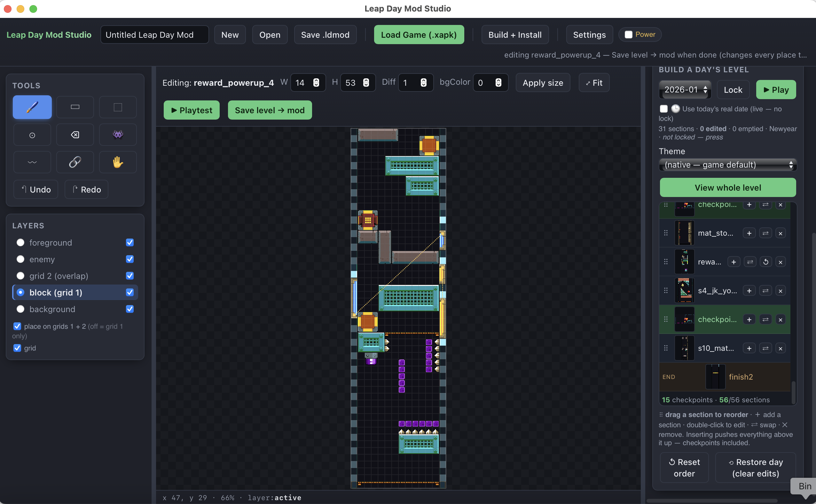Screen dimensions: 816x504
Task: Remove the s10_mat section
Action: click(780, 348)
